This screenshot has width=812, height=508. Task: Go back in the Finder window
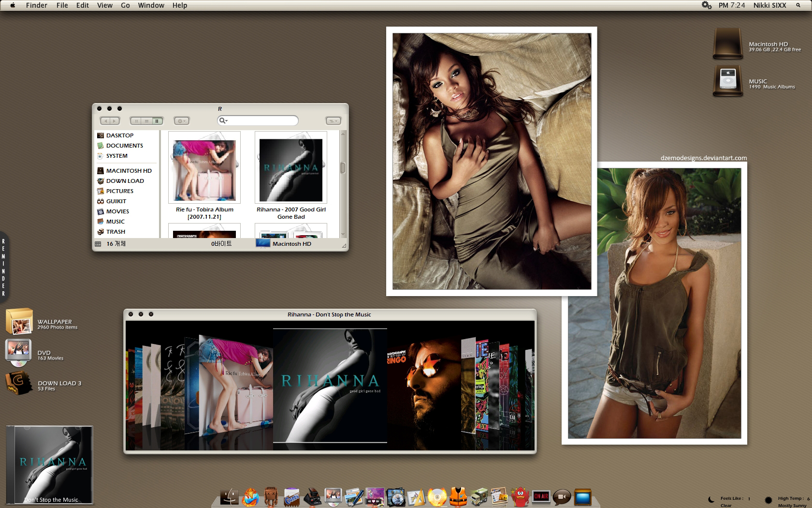[x=105, y=121]
